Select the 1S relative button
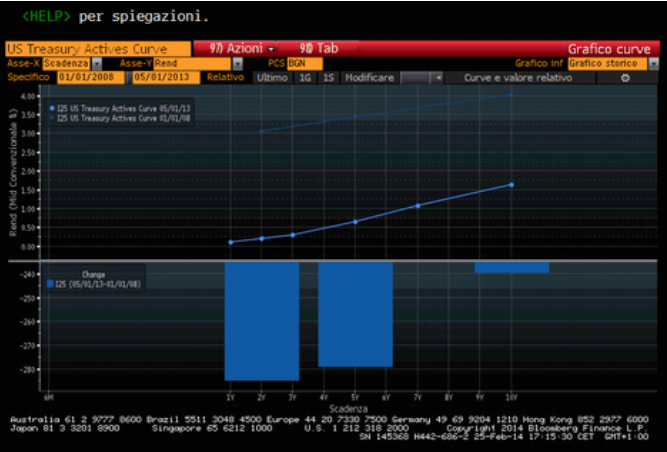The height and width of the screenshot is (452, 667). pyautogui.click(x=328, y=78)
